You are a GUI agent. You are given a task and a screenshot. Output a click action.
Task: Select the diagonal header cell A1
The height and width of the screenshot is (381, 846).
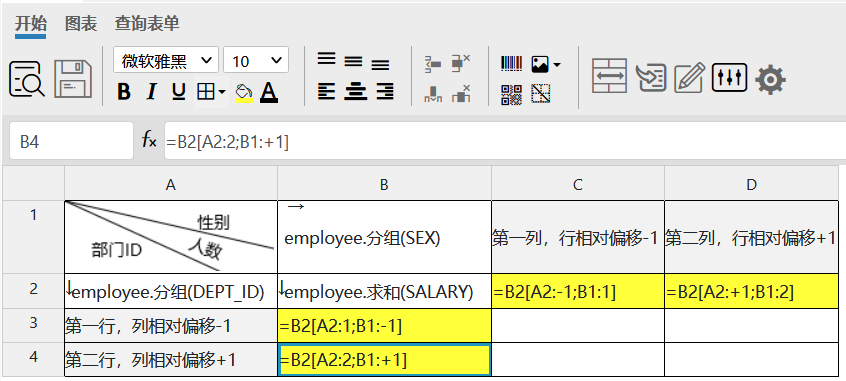(171, 237)
